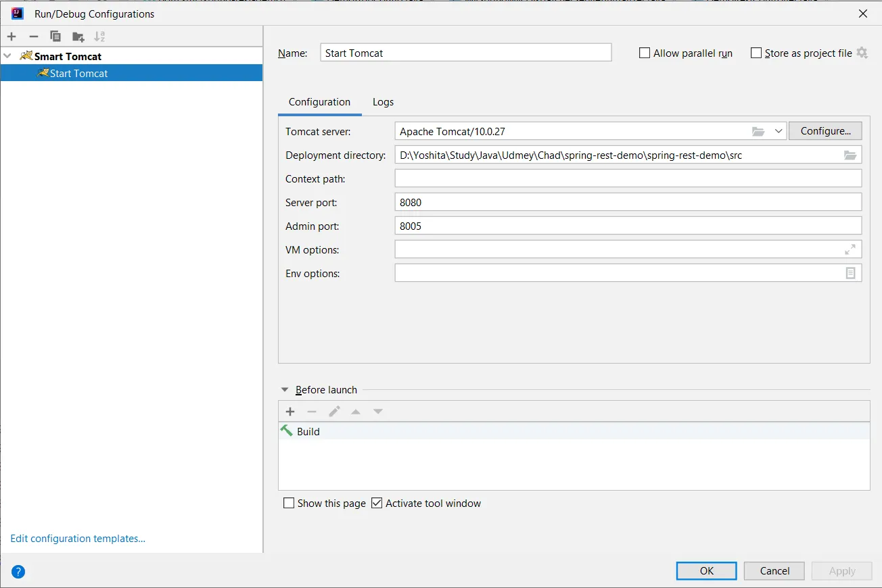Click the Configure... button
882x588 pixels.
825,131
